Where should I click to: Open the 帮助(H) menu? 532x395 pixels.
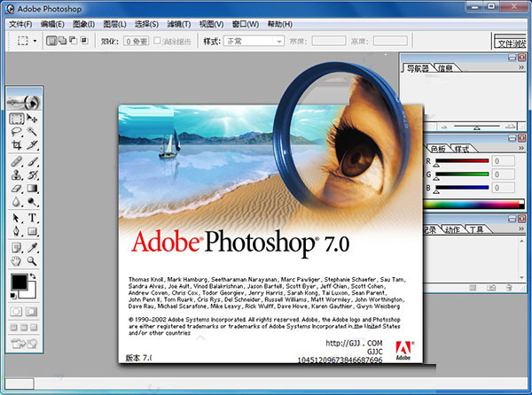[x=280, y=25]
